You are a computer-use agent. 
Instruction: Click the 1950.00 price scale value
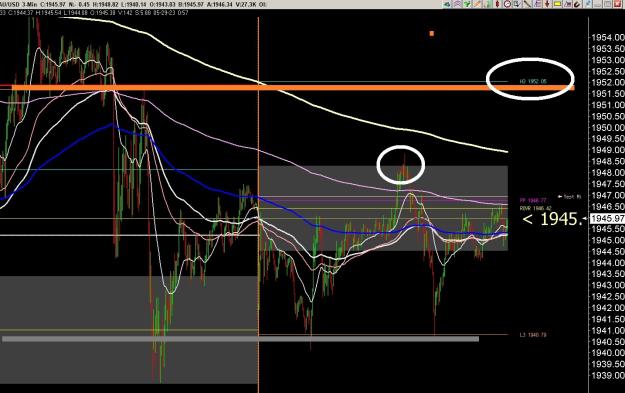pyautogui.click(x=607, y=128)
